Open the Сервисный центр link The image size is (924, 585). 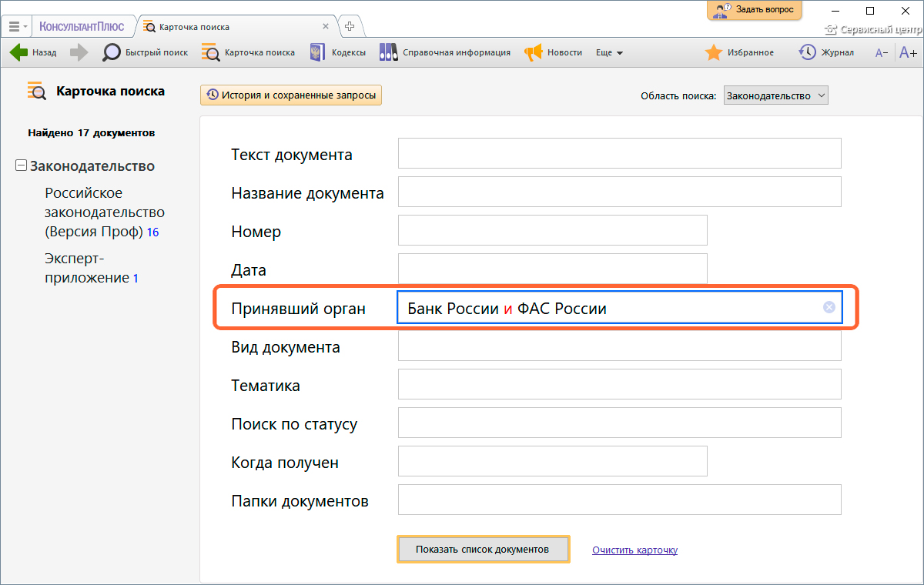[874, 30]
